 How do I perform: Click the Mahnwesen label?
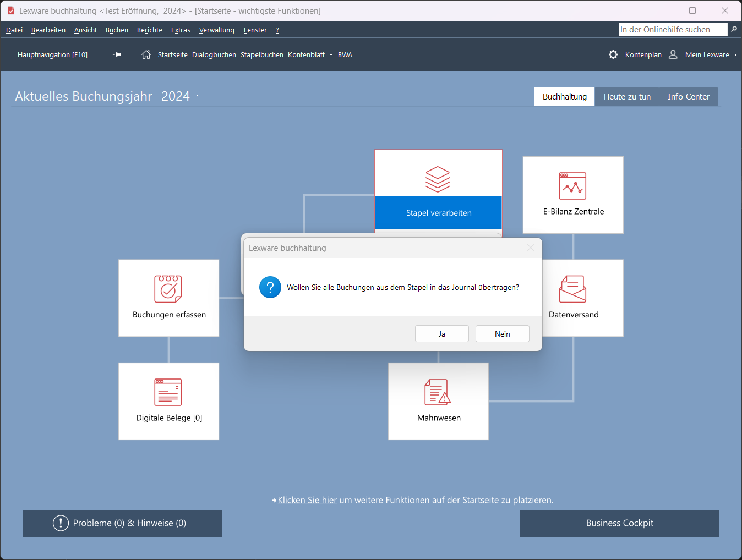(x=439, y=418)
